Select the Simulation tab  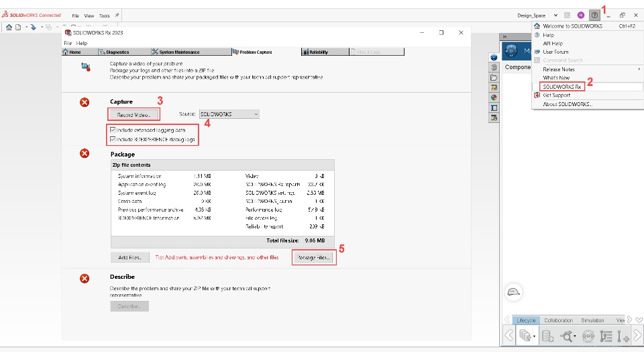pyautogui.click(x=592, y=320)
